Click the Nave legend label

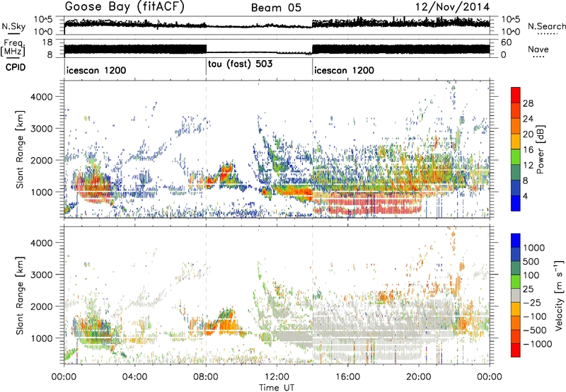[538, 49]
